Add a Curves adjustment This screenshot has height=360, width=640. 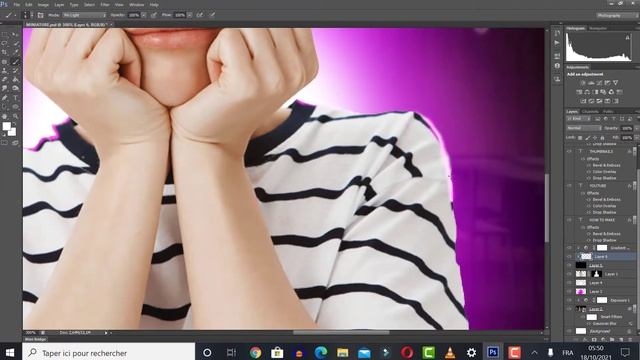click(599, 83)
